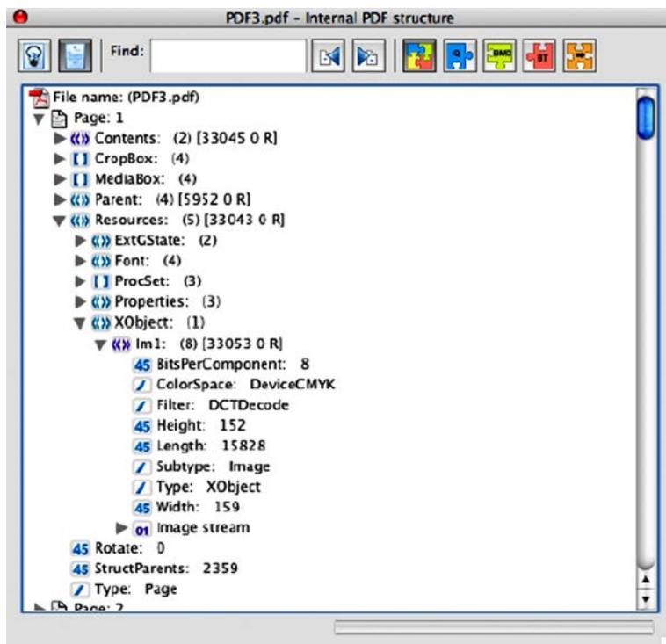
Task: Click the red BT puzzle piece icon
Action: (539, 55)
